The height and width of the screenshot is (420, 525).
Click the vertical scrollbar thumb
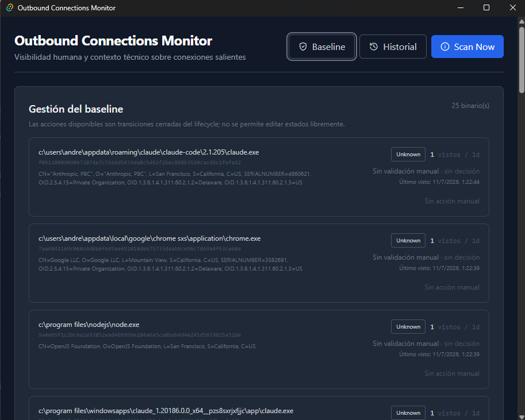(x=522, y=60)
